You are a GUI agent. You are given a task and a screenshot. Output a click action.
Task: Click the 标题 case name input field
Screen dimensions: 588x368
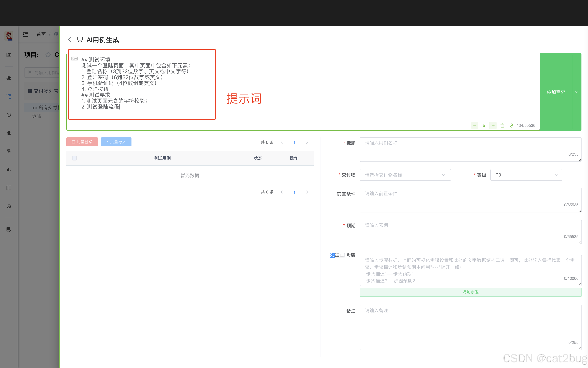point(470,149)
